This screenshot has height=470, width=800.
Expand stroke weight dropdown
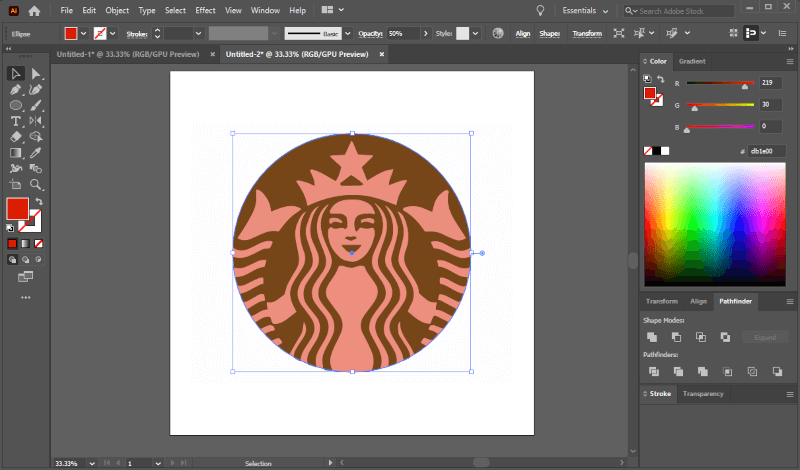click(198, 34)
